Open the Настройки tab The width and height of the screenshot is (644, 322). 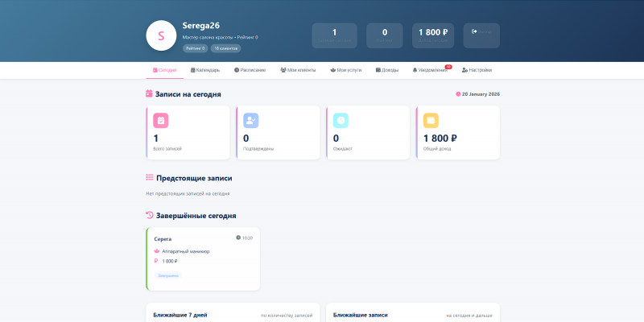pos(477,70)
